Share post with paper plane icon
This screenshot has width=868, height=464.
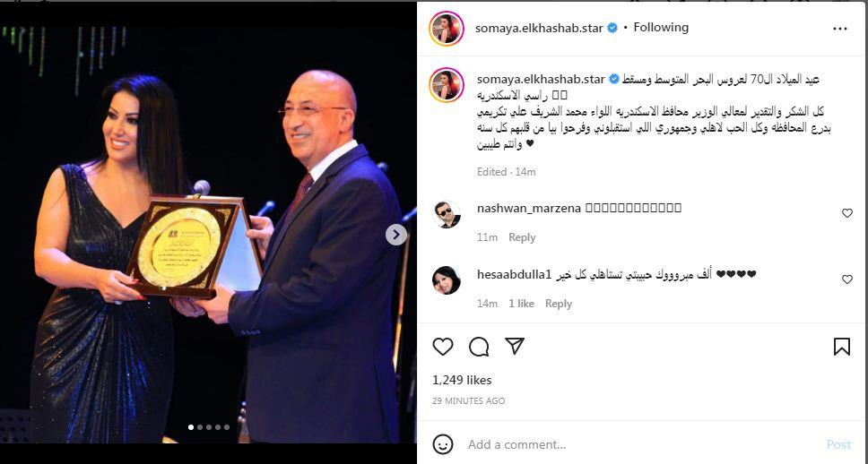click(x=515, y=346)
